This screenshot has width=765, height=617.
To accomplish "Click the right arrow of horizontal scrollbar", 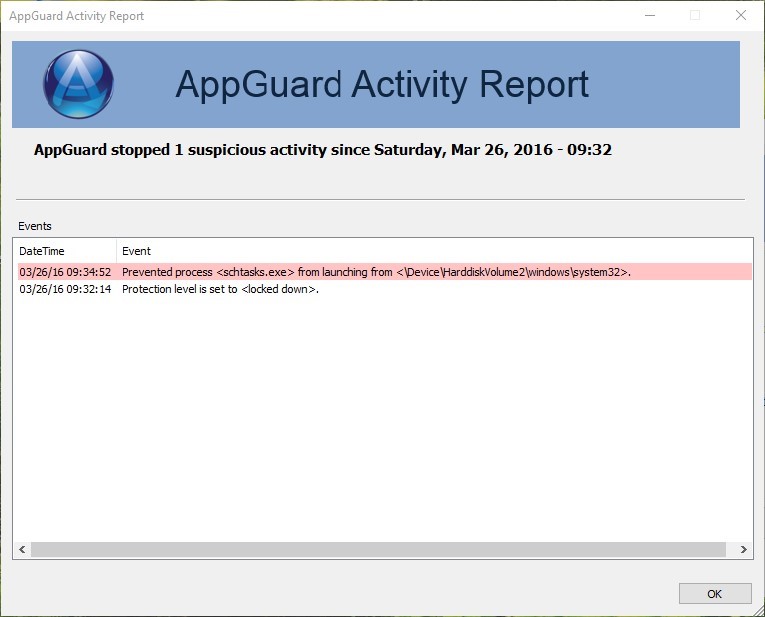I will (x=744, y=549).
